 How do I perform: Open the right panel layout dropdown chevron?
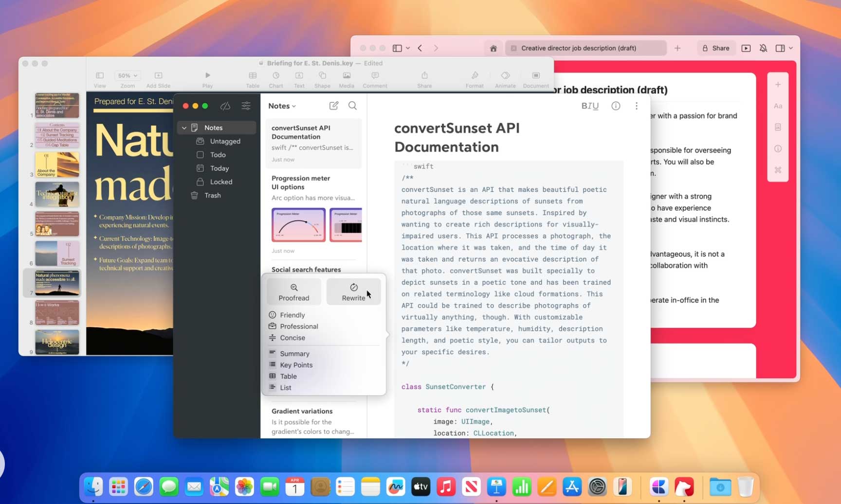[791, 48]
